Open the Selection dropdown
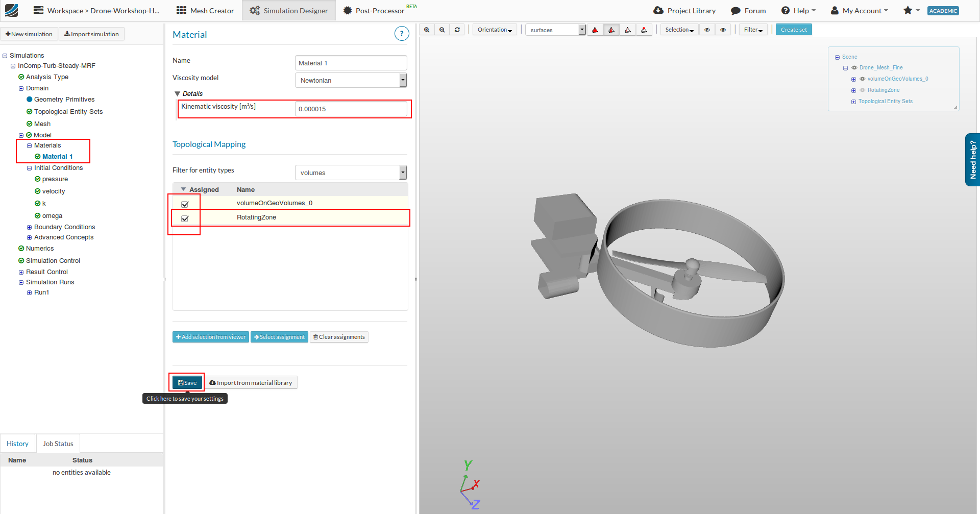 (x=679, y=30)
